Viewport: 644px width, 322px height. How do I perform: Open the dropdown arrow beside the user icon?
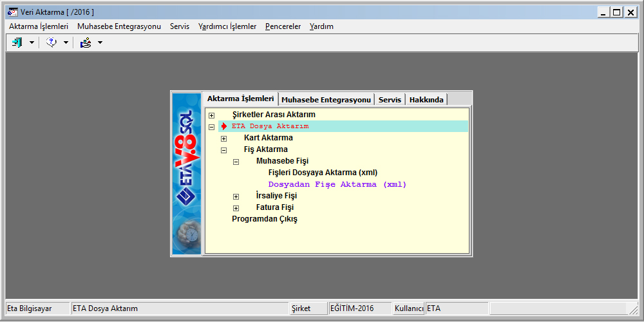tap(100, 43)
